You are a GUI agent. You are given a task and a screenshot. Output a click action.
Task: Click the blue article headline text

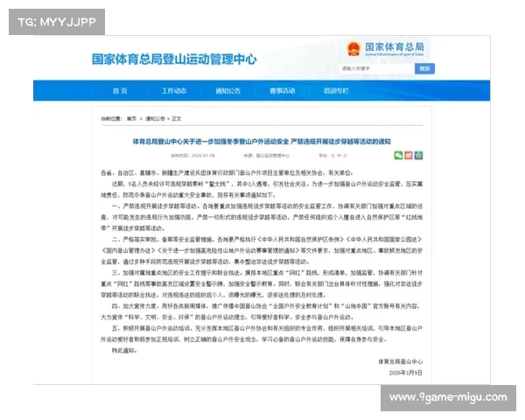(262, 142)
